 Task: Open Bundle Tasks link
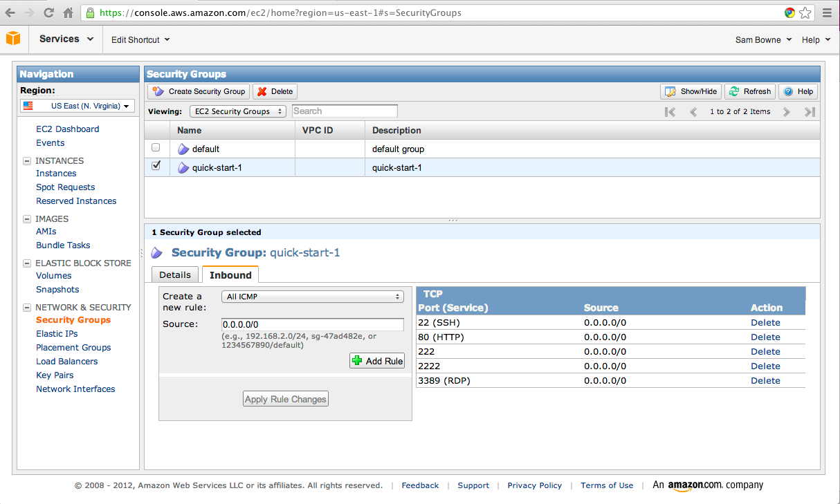coord(63,245)
